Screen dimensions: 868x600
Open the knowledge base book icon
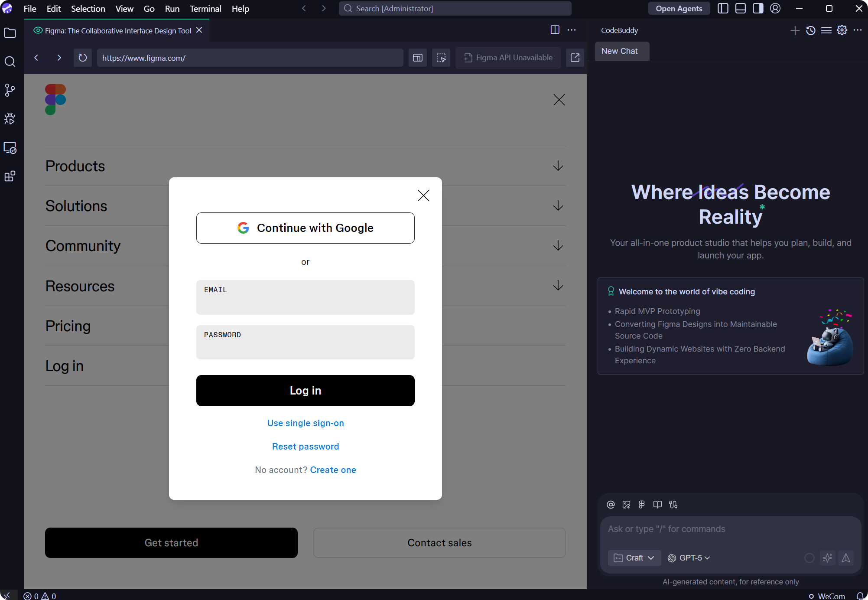point(657,505)
